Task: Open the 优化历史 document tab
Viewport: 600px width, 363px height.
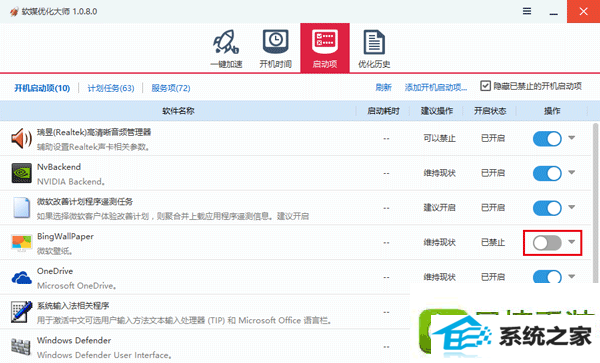Action: [x=374, y=49]
